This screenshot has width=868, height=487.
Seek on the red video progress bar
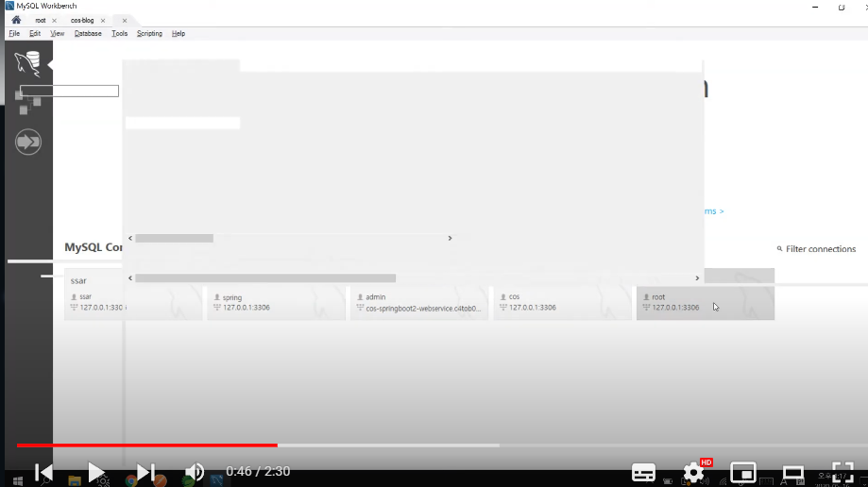point(146,445)
